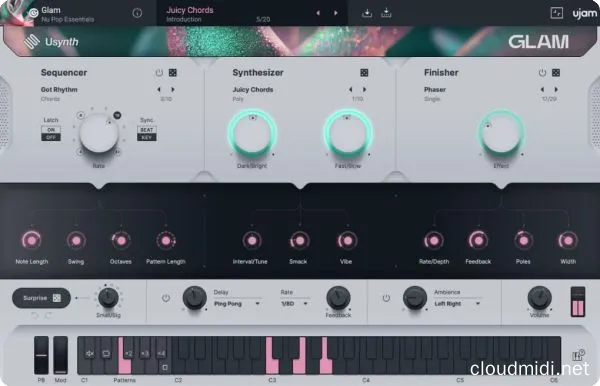The height and width of the screenshot is (386, 600).
Task: Click the keyboard settings icon
Action: coord(578,355)
